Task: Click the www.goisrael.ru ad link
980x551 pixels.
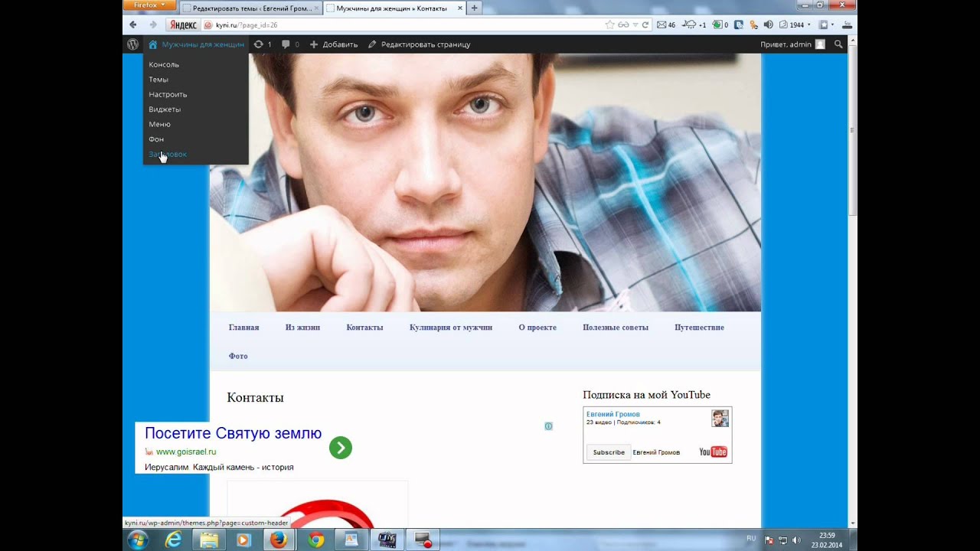Action: (186, 452)
